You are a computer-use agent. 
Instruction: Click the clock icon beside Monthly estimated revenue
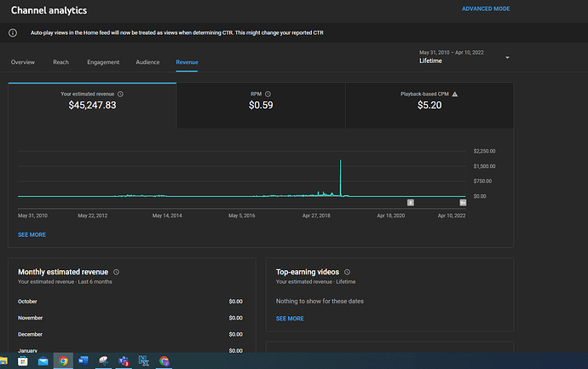[x=116, y=272]
